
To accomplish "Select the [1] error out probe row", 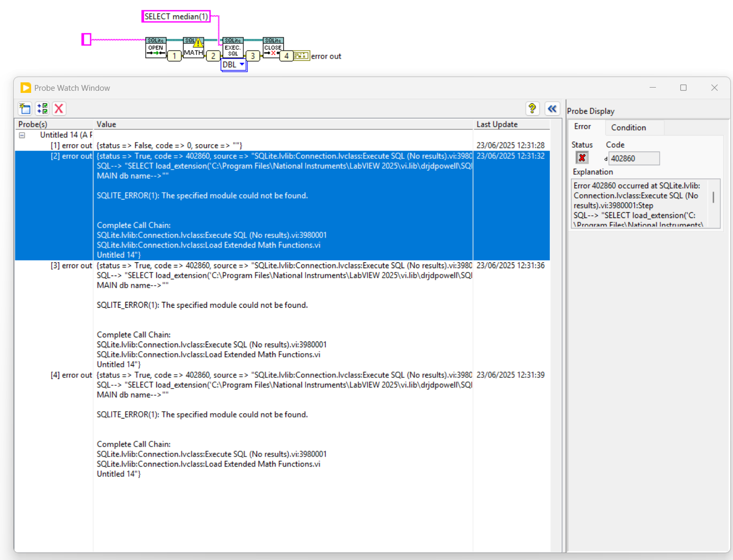I will coord(282,145).
